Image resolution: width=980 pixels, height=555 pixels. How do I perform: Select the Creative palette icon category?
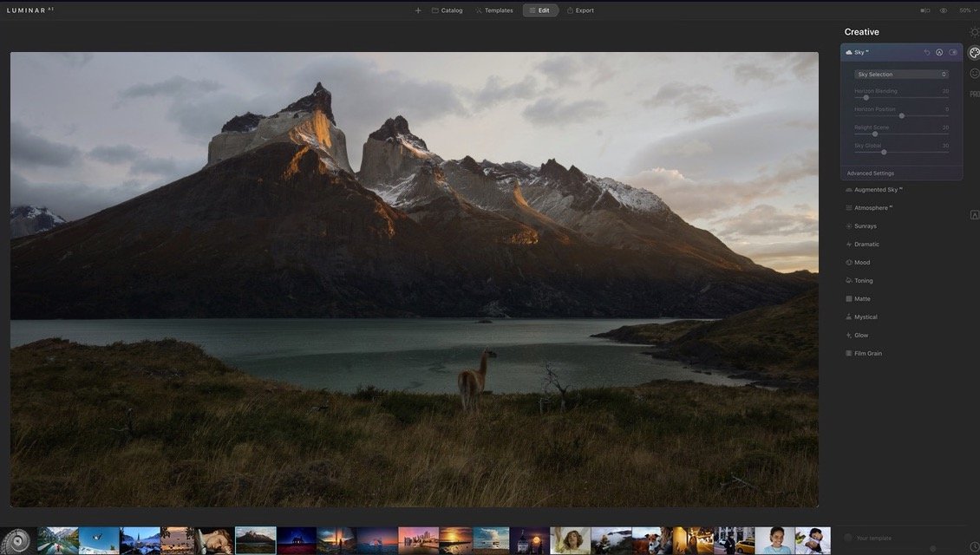click(974, 53)
